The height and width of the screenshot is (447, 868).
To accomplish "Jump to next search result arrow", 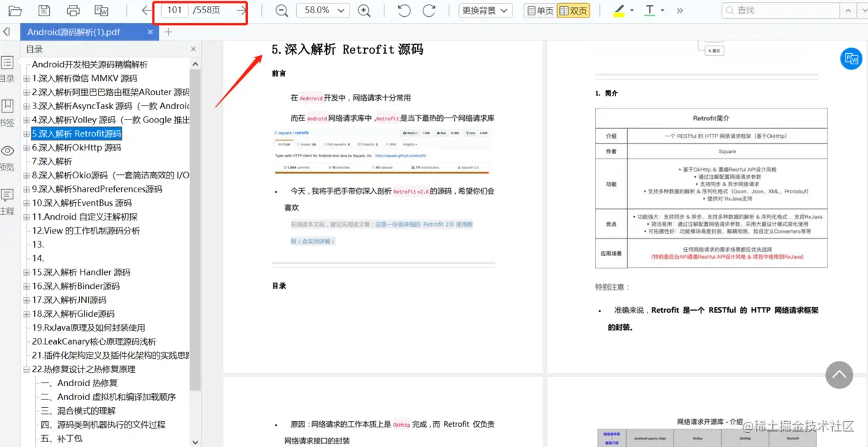I will (863, 10).
